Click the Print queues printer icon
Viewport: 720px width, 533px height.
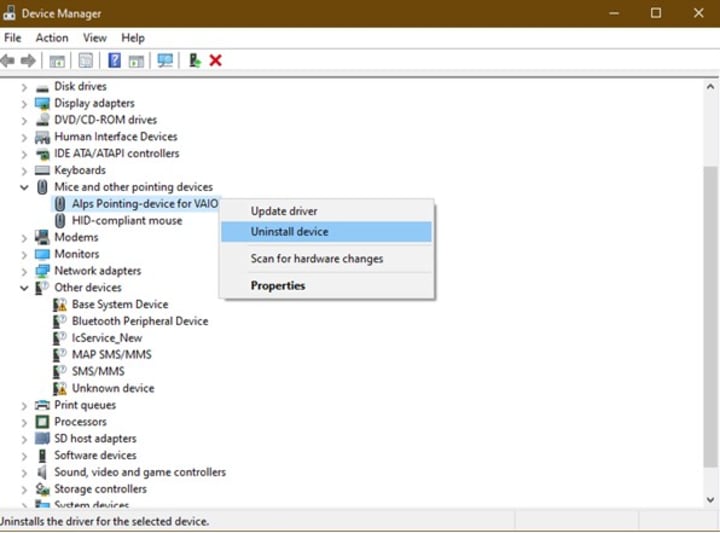point(42,405)
